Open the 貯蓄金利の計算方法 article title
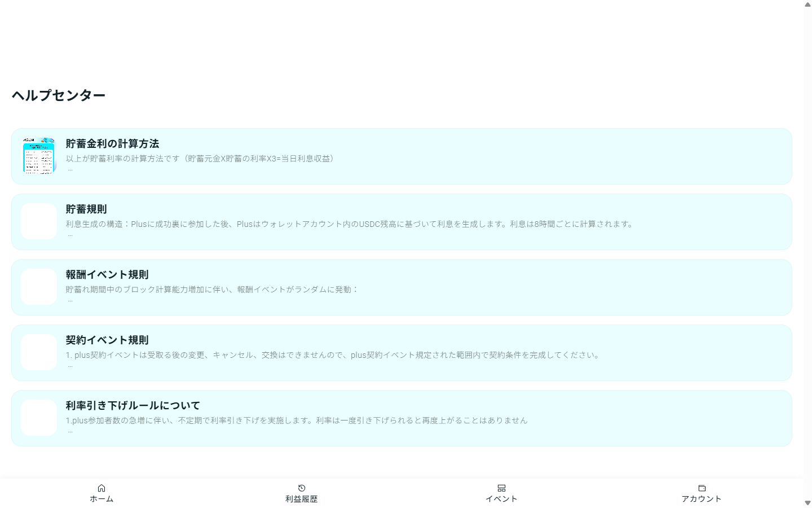812x508 pixels. [112, 144]
